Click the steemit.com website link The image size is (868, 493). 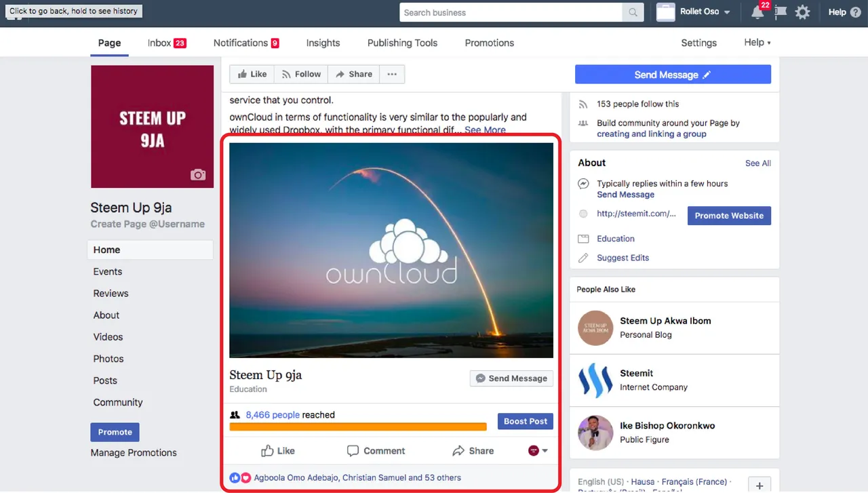point(636,214)
